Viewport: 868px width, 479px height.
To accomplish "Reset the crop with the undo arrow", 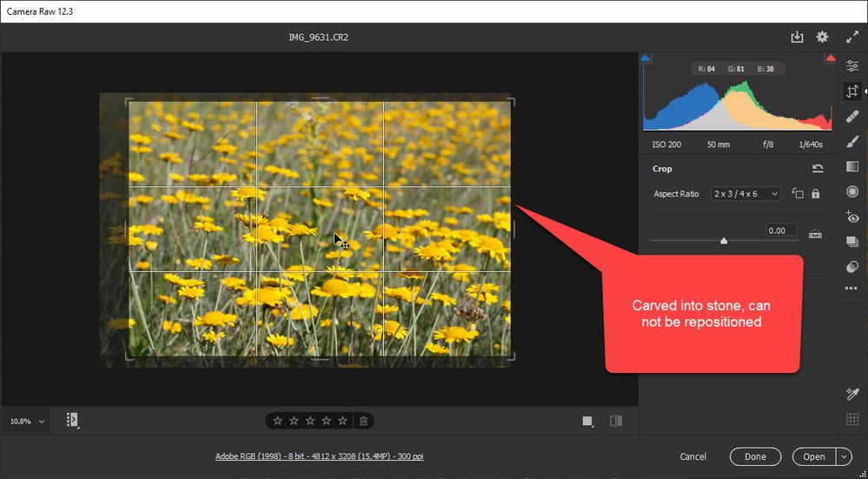I will (x=818, y=169).
